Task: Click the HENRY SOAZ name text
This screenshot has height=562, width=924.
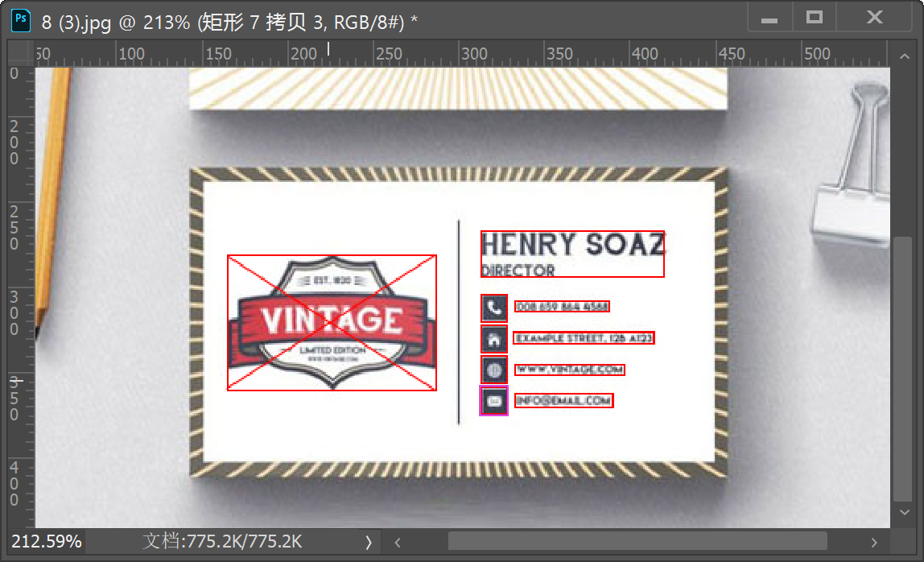Action: [x=573, y=245]
